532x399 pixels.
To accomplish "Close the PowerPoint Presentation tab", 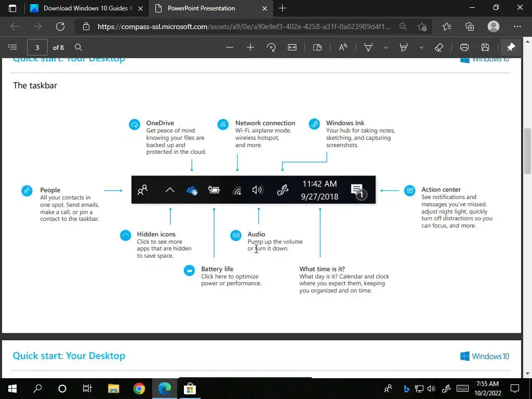I will click(264, 8).
